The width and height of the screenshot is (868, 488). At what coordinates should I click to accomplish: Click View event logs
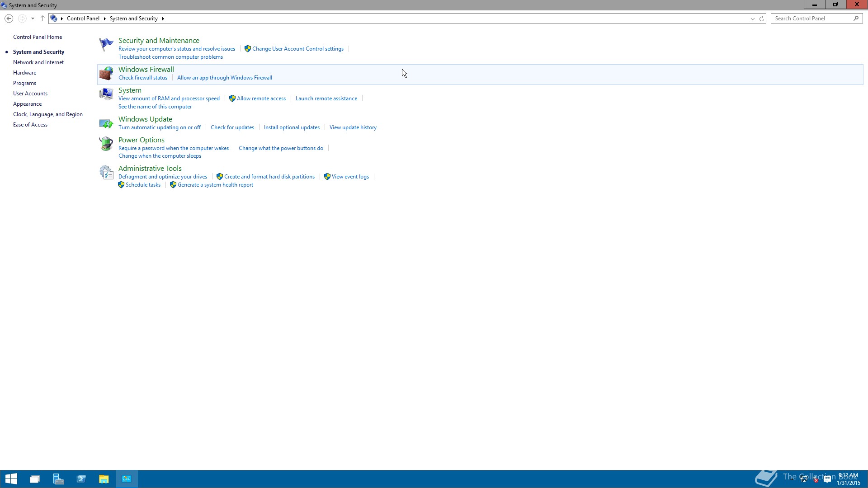pyautogui.click(x=350, y=177)
